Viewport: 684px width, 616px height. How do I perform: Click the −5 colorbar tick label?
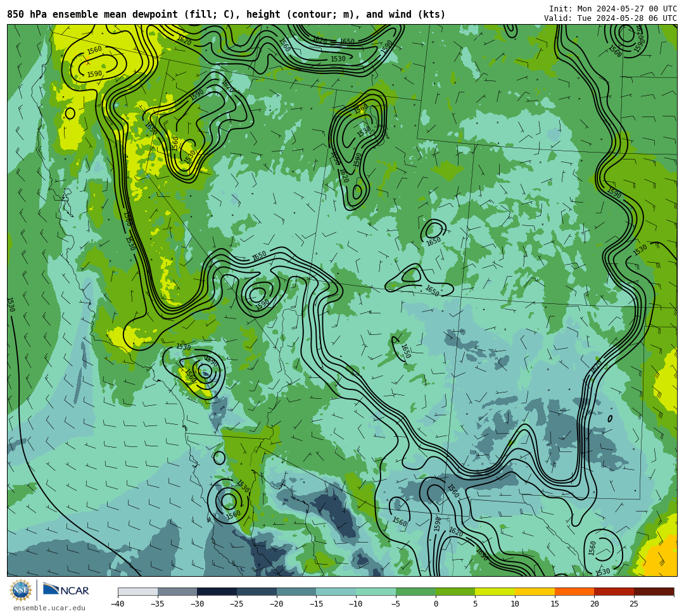click(396, 604)
